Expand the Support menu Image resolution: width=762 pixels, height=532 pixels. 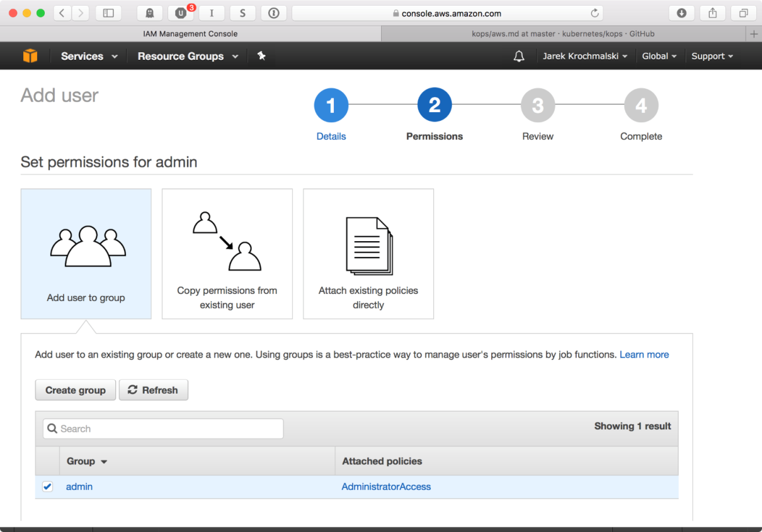(712, 56)
